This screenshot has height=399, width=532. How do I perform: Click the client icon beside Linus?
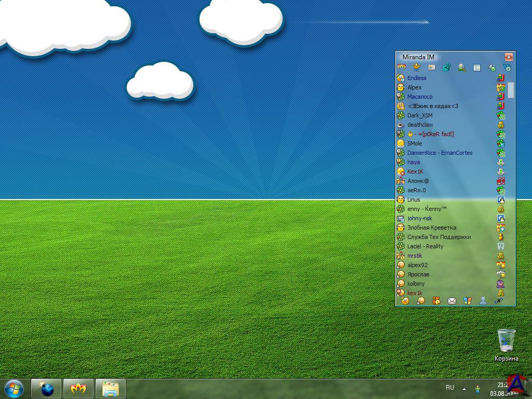tap(501, 199)
